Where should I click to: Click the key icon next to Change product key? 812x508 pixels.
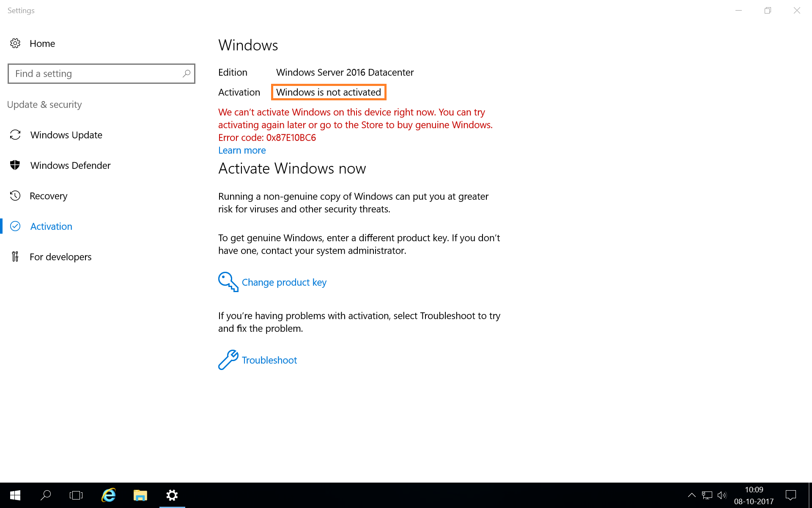(x=228, y=282)
